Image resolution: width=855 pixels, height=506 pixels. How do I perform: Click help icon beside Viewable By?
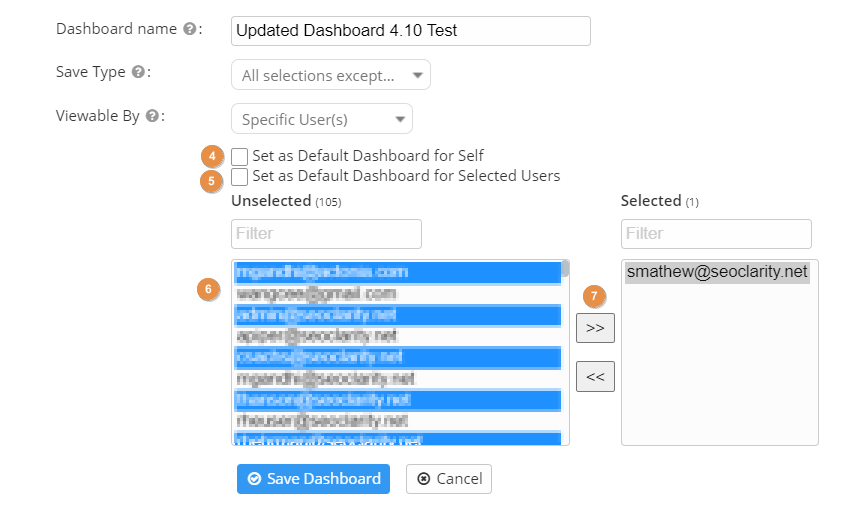click(x=151, y=116)
